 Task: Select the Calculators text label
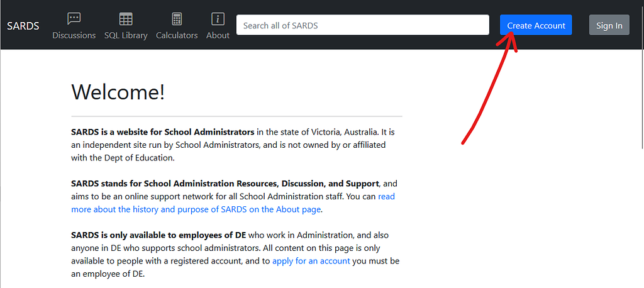(x=177, y=35)
